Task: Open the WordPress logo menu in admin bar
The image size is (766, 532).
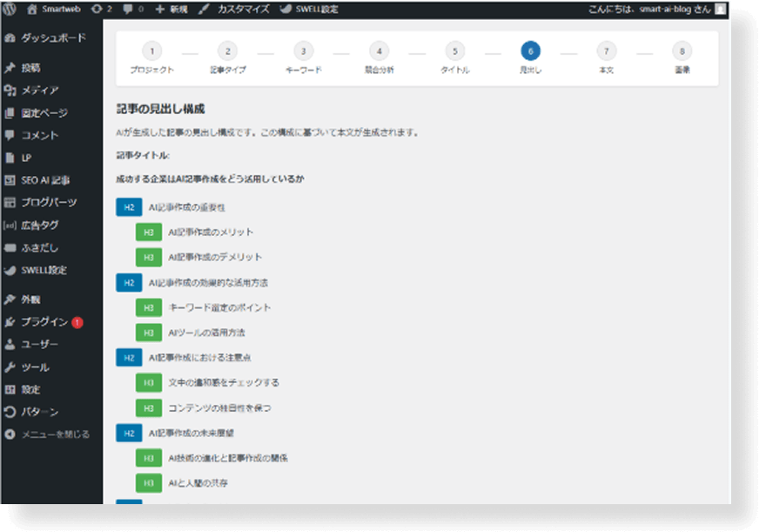Action: [11, 9]
